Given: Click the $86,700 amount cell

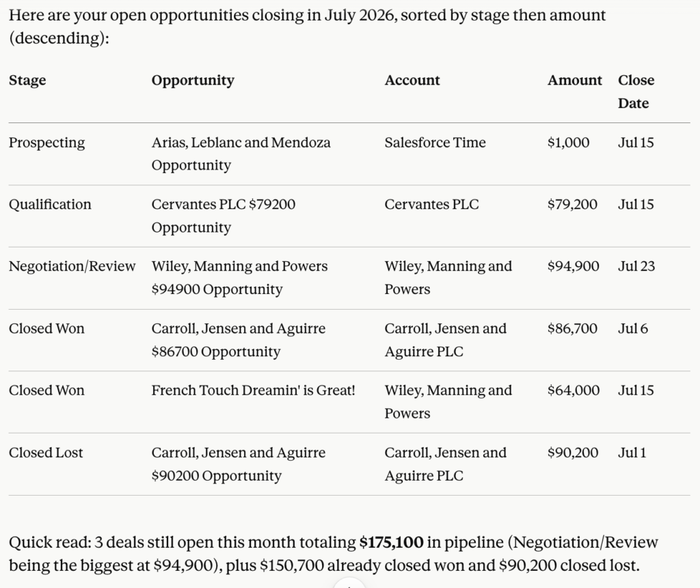Looking at the screenshot, I should (572, 329).
